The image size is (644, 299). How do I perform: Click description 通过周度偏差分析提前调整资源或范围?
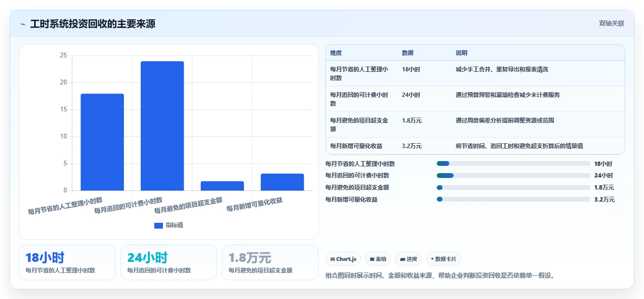click(505, 121)
